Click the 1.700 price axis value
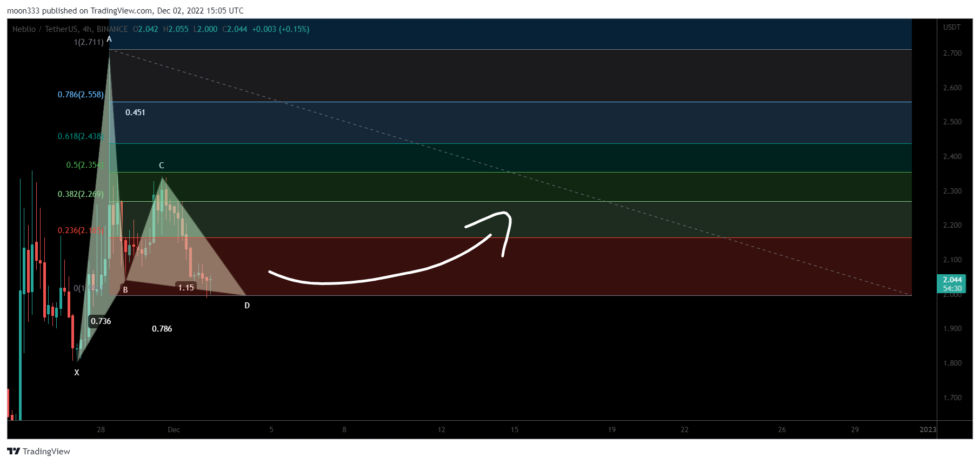This screenshot has width=980, height=463. tap(952, 398)
